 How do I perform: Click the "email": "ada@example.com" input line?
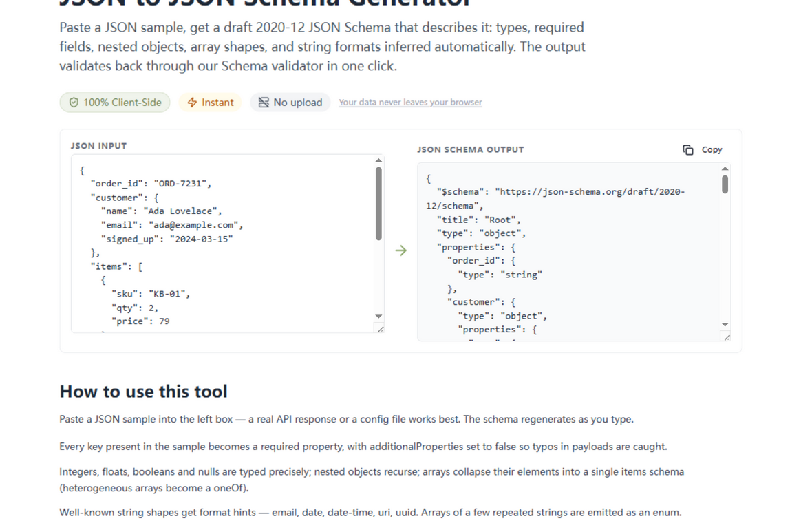tap(172, 225)
